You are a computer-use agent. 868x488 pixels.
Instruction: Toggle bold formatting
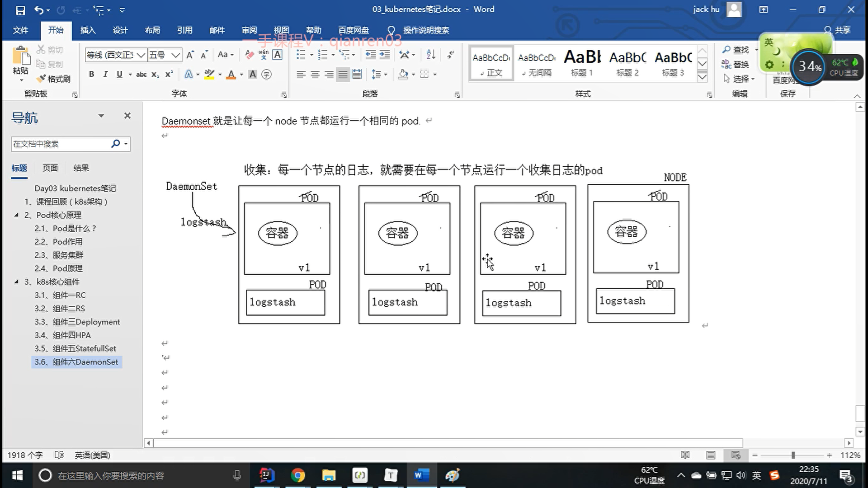click(x=91, y=74)
